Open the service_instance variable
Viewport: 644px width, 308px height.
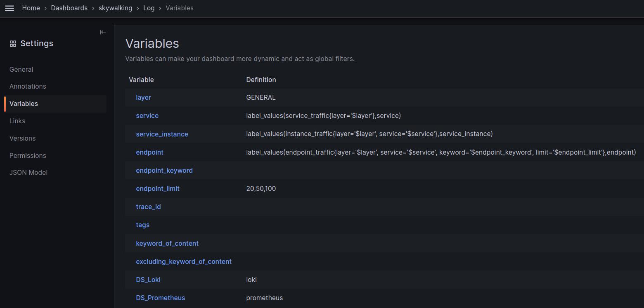[162, 134]
